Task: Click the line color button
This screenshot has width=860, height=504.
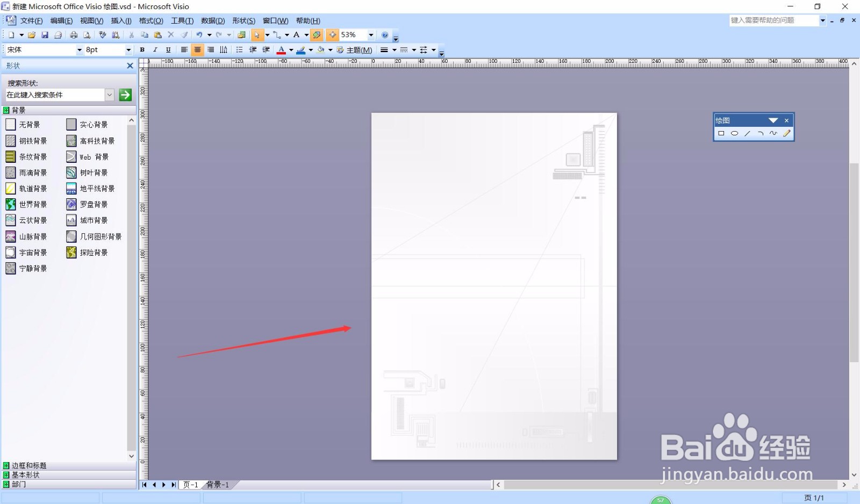Action: (x=301, y=50)
